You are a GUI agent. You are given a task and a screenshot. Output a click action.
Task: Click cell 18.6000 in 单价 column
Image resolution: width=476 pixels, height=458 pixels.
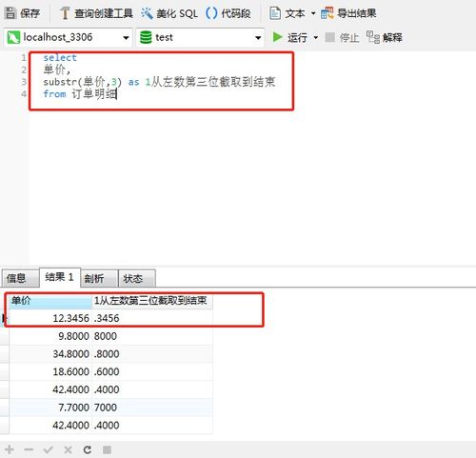click(50, 371)
